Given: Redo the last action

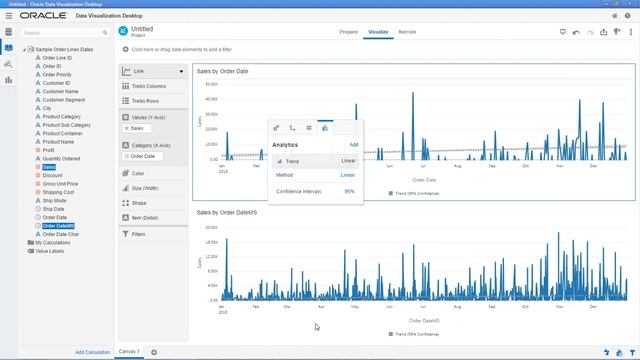Looking at the screenshot, I should pos(590,32).
